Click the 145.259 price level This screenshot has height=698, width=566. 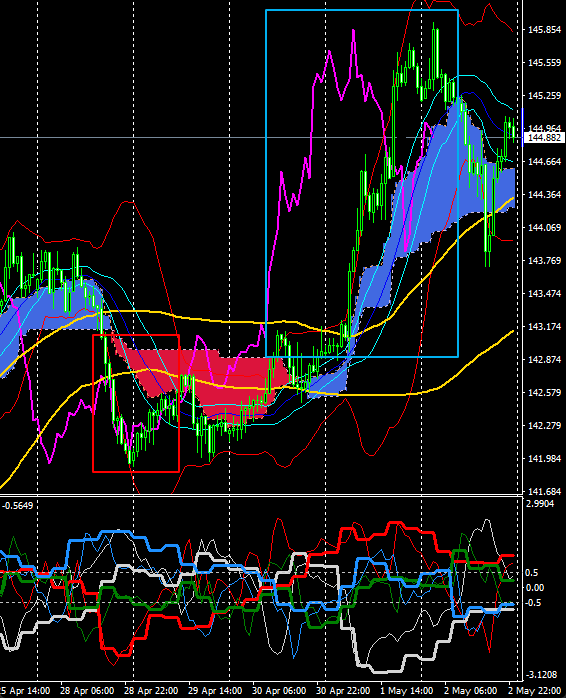[x=545, y=95]
